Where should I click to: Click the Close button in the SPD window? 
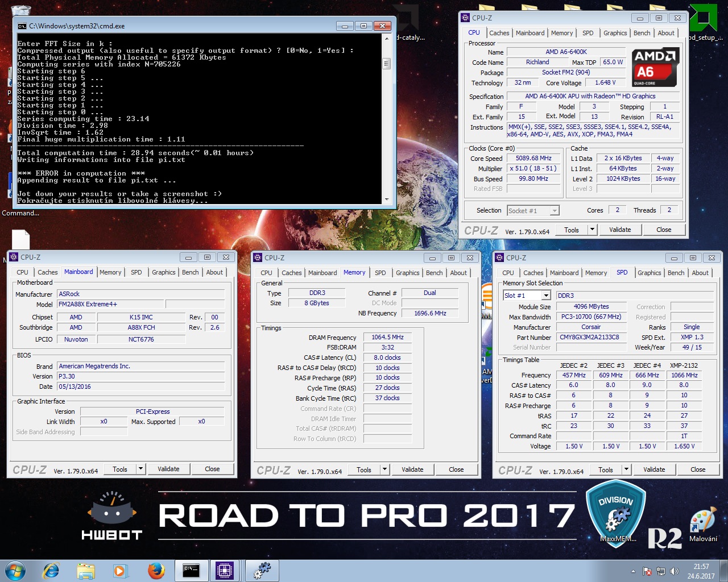(x=698, y=469)
